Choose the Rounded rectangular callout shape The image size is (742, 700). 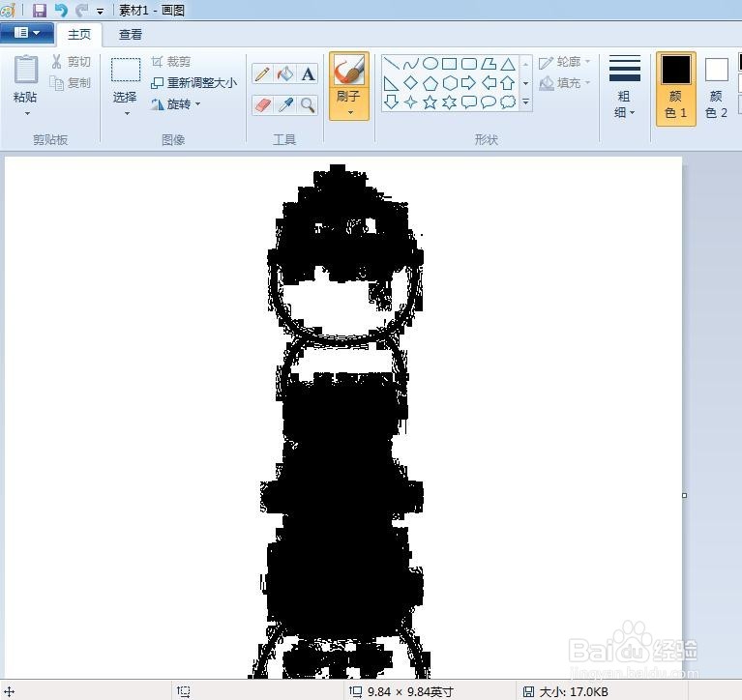click(468, 102)
